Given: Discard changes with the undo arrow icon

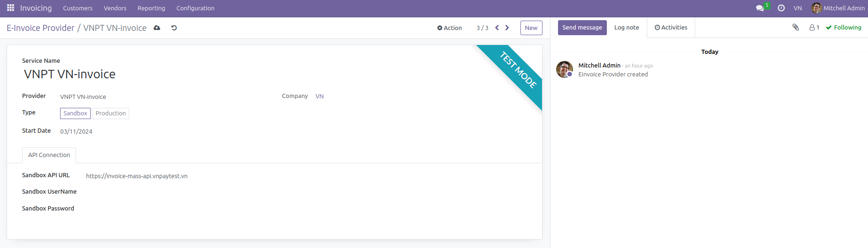Looking at the screenshot, I should 174,28.
